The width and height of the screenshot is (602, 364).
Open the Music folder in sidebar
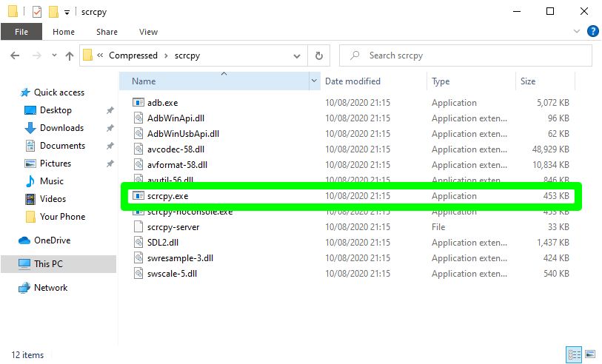pos(51,181)
